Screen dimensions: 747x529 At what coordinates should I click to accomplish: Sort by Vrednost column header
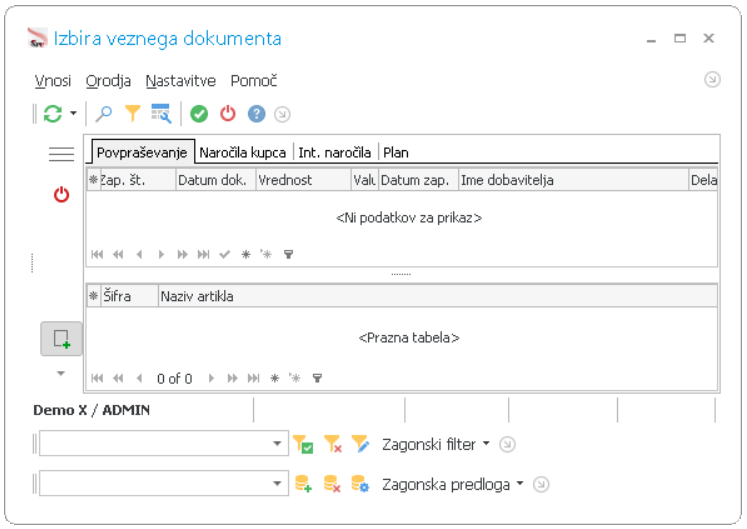[303, 180]
